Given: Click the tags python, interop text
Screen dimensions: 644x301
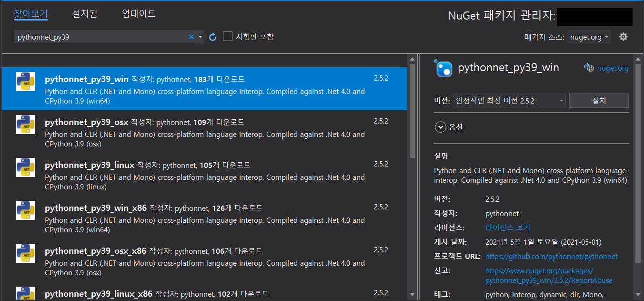Looking at the screenshot, I should [544, 294].
